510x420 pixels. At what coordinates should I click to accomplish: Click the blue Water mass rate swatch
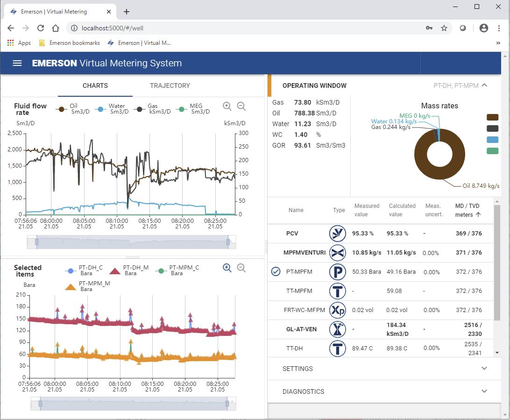point(492,140)
